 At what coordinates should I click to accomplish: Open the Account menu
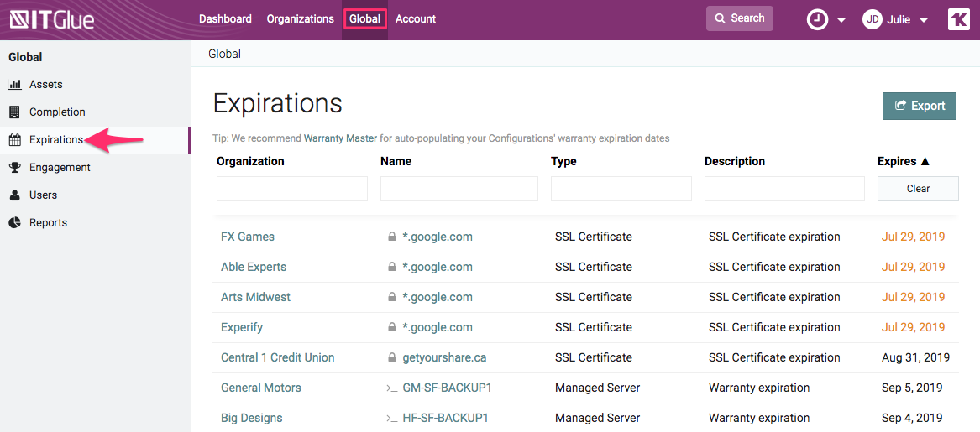416,18
